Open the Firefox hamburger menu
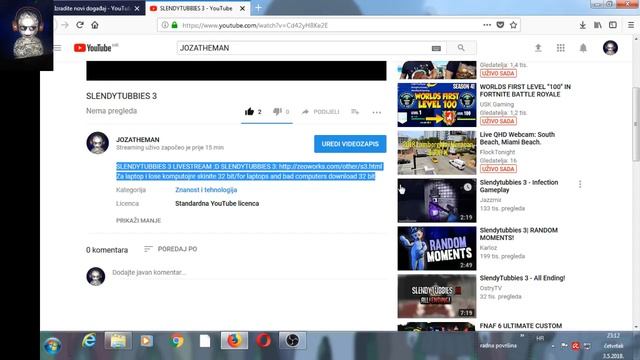Screen dimensions: 640x360 pyautogui.click(x=631, y=25)
